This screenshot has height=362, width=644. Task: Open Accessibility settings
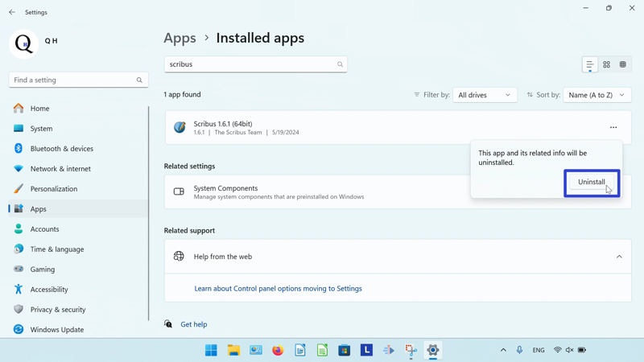78,290
